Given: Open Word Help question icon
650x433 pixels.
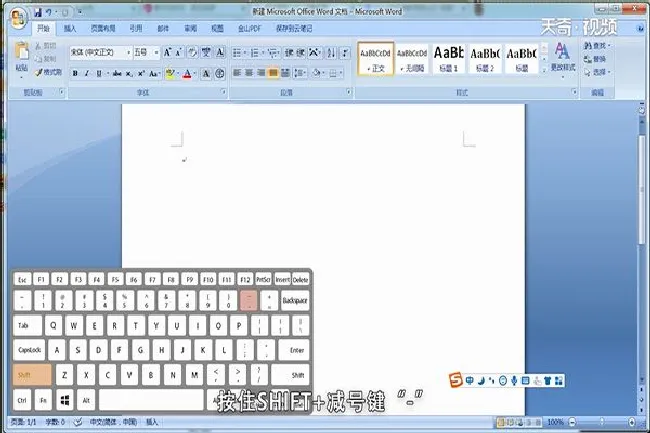Looking at the screenshot, I should click(x=640, y=28).
